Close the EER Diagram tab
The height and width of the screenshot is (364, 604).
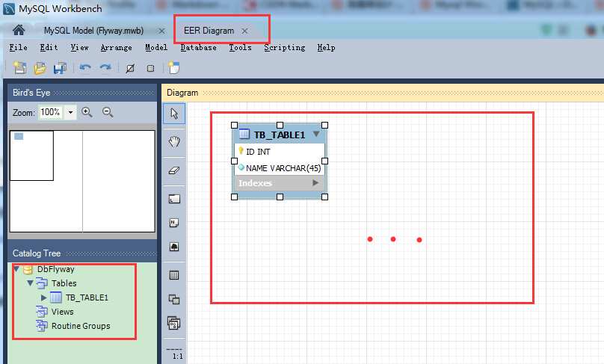244,31
